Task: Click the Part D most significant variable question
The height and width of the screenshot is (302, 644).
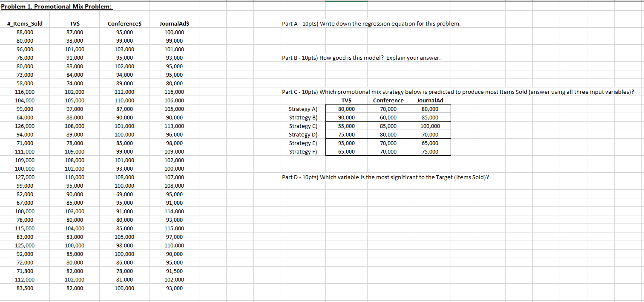Action: [x=385, y=177]
